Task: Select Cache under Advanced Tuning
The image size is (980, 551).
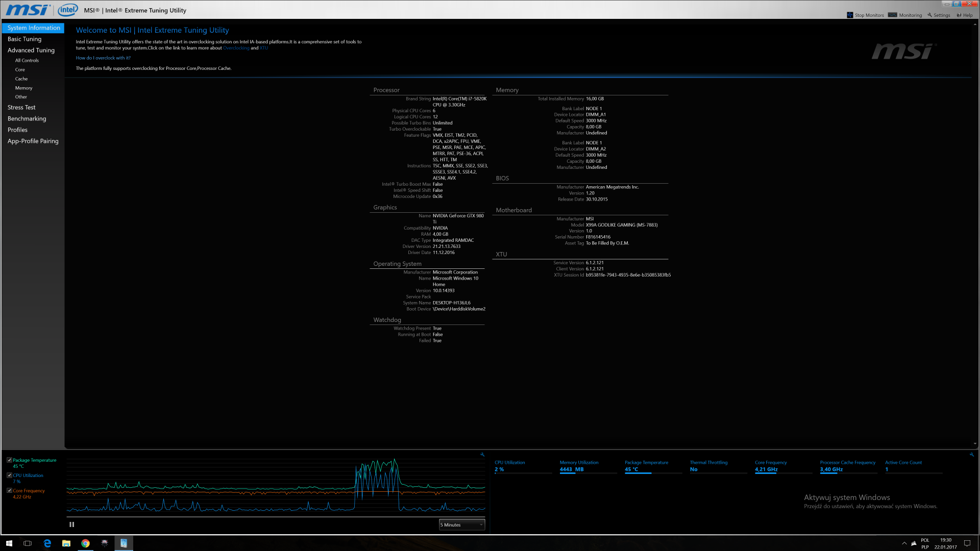Action: [x=21, y=79]
